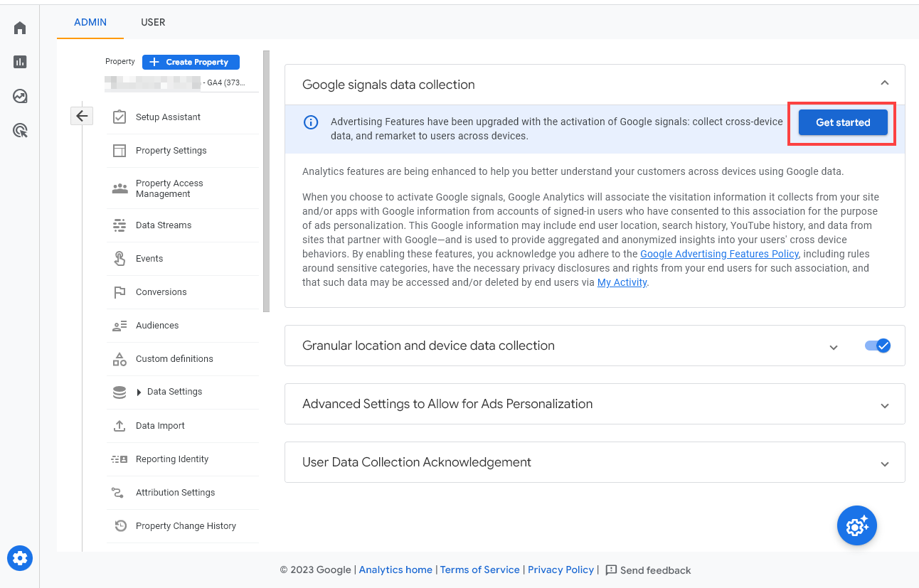Switch to the USER tab
Viewport: 919px width, 588px height.
(153, 22)
